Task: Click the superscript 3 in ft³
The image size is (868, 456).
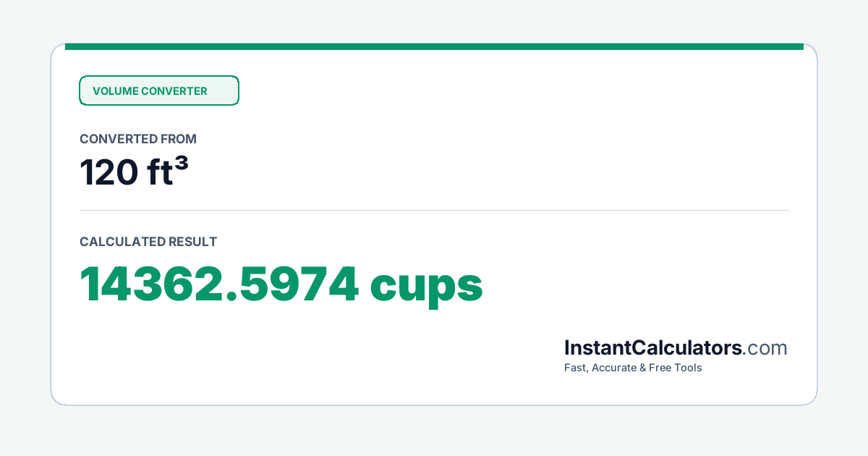Action: [182, 164]
